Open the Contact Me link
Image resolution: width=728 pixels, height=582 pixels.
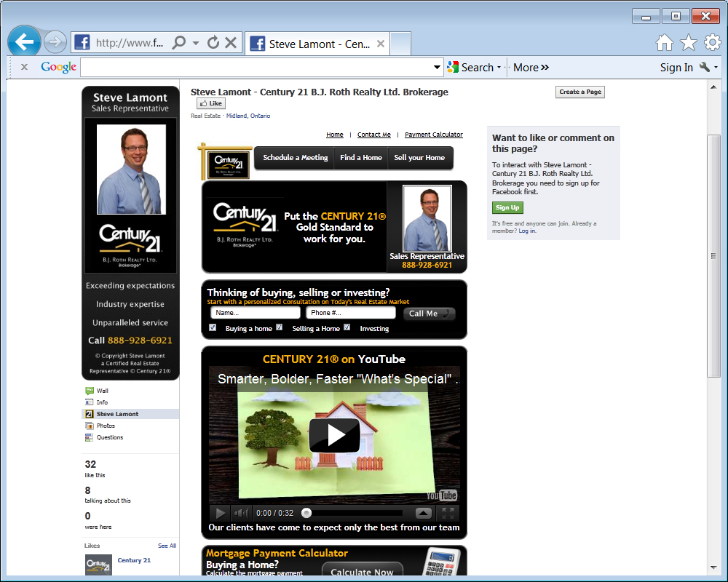point(373,135)
